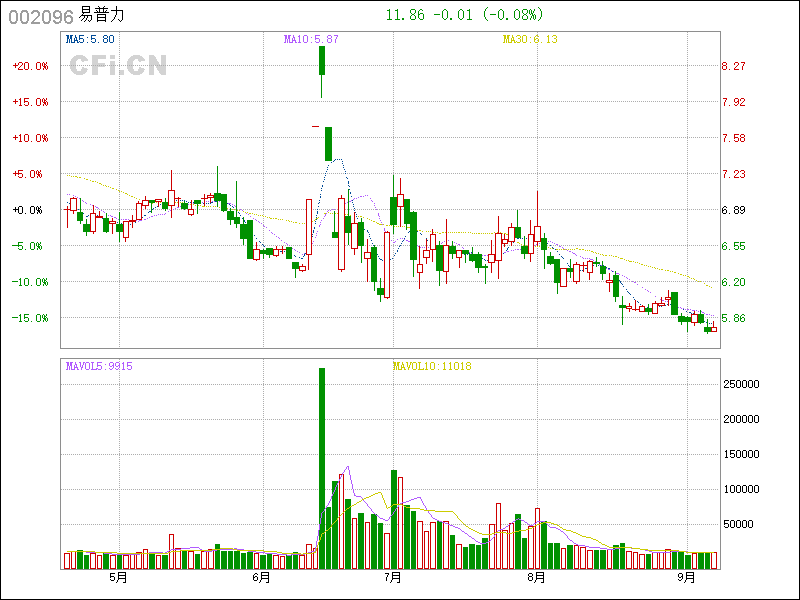Select the MA5:5.80 indicator label
Screen dimensions: 800x600
click(90, 39)
